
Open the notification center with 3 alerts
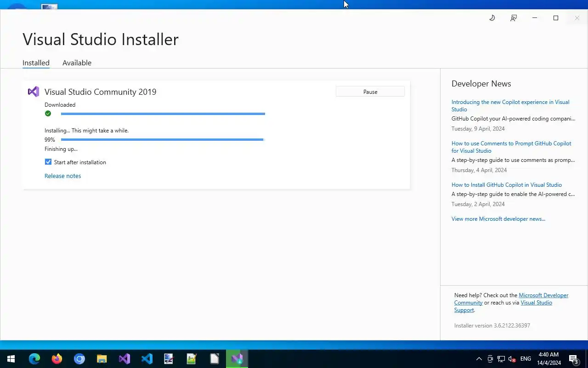tap(574, 359)
